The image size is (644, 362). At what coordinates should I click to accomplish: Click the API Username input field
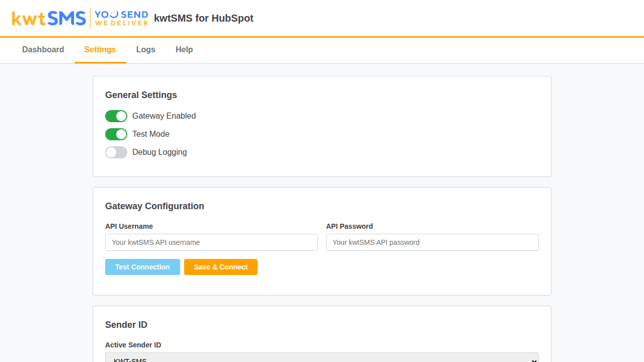[211, 242]
